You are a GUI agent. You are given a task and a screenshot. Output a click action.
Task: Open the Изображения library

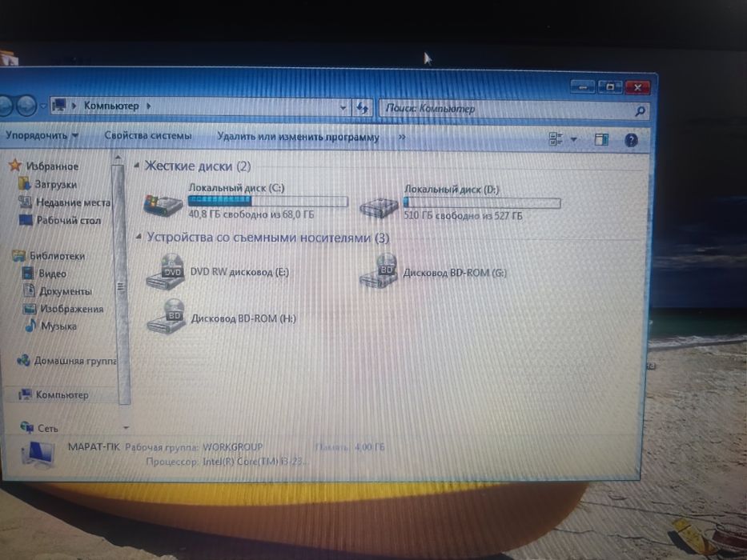pyautogui.click(x=71, y=309)
